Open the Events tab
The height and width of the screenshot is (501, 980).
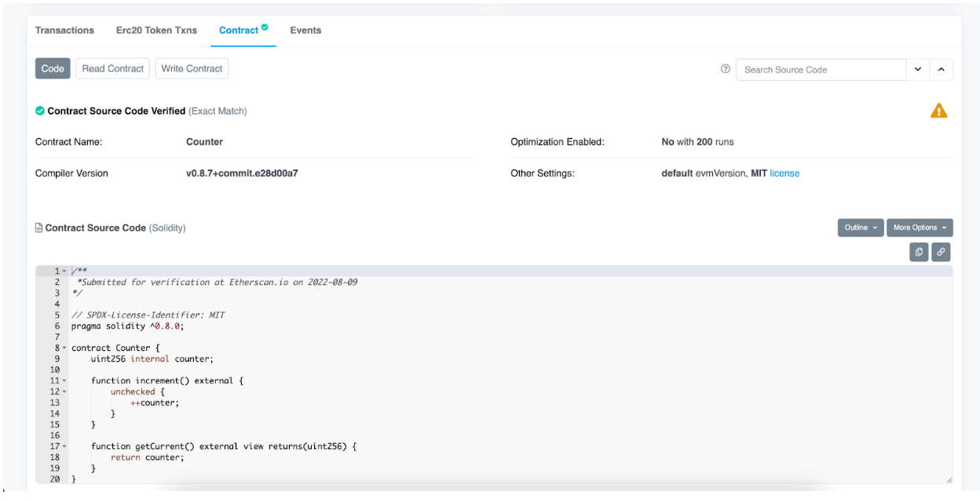pyautogui.click(x=305, y=30)
